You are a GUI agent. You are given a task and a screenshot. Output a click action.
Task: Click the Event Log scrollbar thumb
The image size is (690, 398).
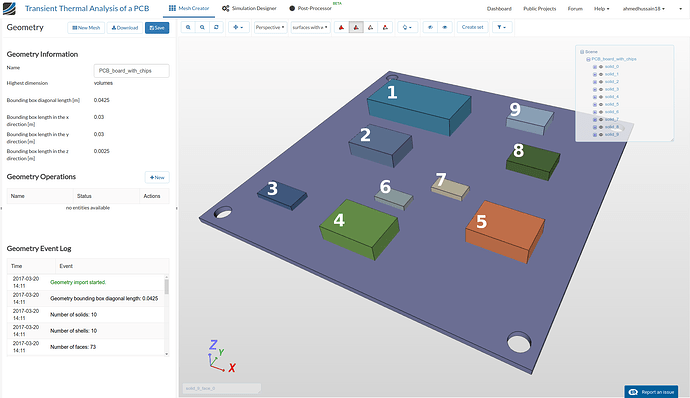coord(166,287)
